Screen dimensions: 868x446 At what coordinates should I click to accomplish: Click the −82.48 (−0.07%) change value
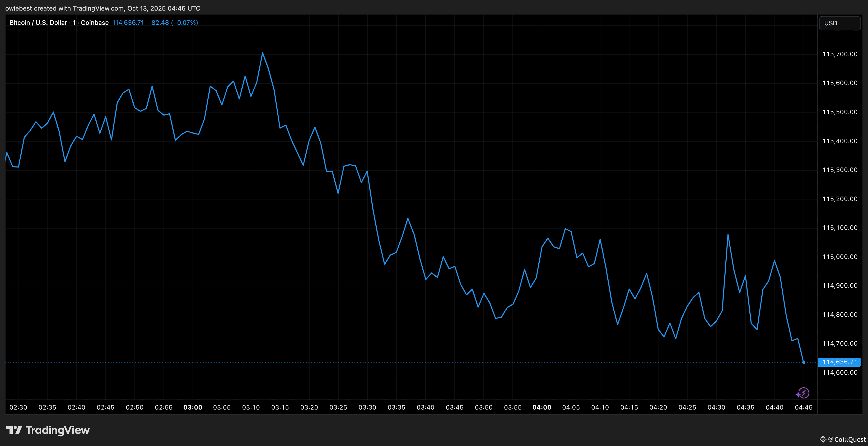coord(172,22)
